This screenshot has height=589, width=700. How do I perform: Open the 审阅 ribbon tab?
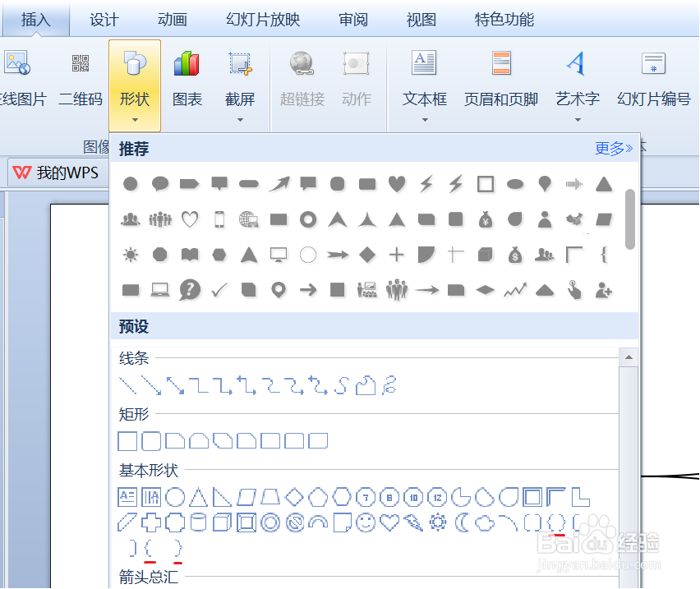pos(352,19)
